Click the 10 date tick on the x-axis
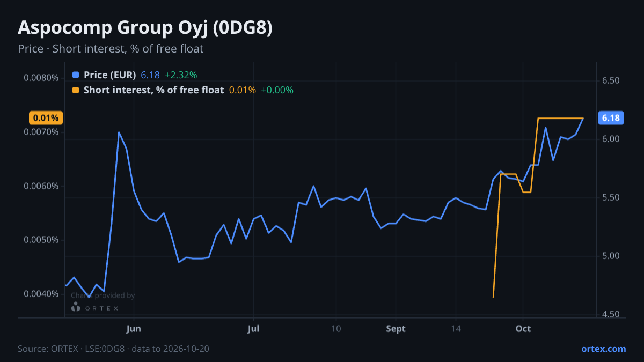The image size is (644, 362). (336, 328)
